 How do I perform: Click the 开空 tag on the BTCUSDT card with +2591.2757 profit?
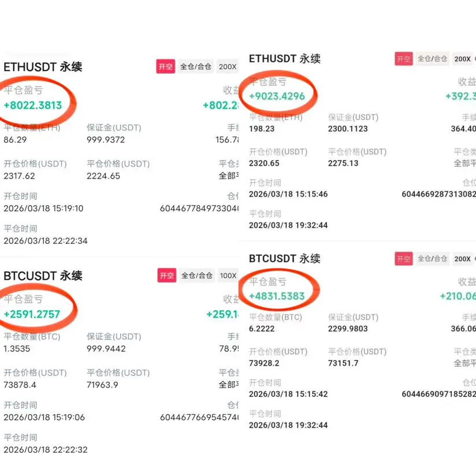pos(166,276)
